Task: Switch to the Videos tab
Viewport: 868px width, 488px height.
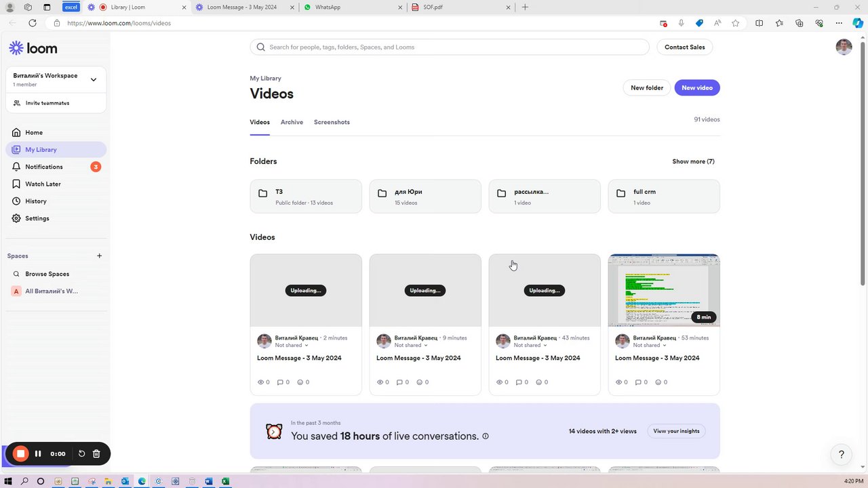Action: (260, 122)
